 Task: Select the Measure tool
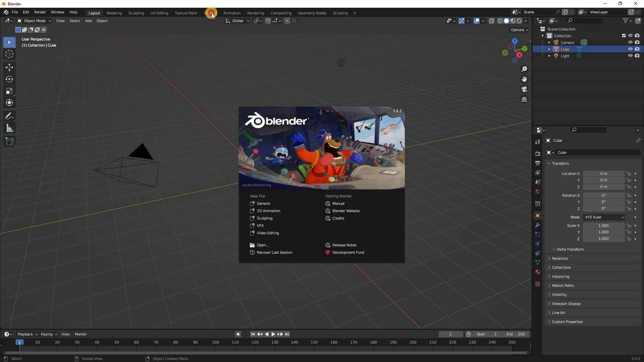point(9,128)
